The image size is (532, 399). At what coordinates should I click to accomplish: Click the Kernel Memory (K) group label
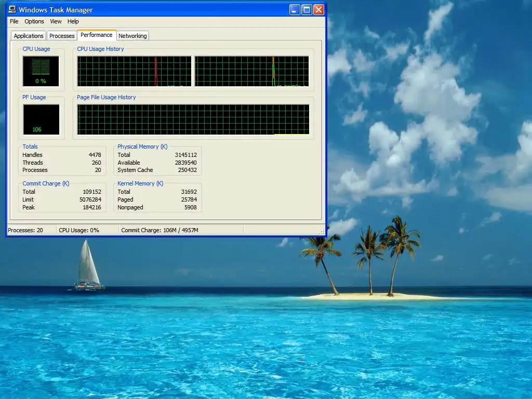pyautogui.click(x=140, y=183)
